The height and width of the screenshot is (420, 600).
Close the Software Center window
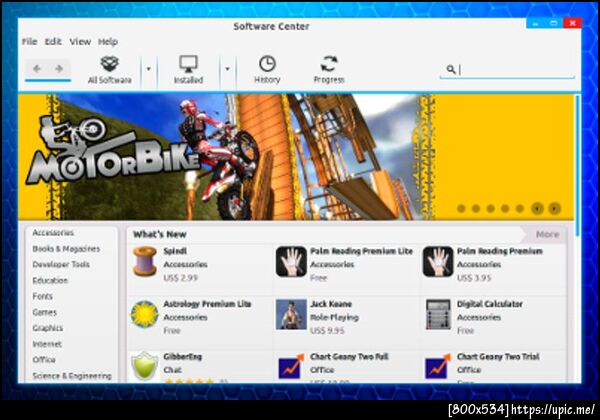point(572,23)
